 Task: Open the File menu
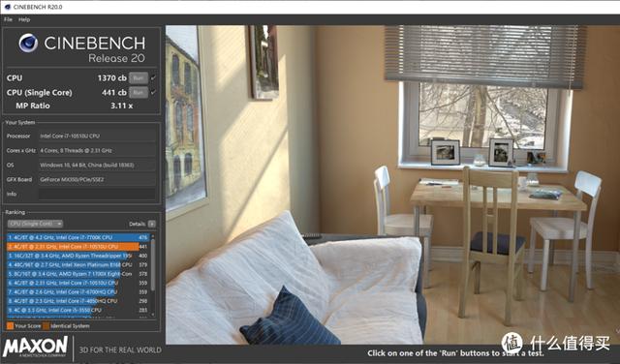(x=8, y=19)
